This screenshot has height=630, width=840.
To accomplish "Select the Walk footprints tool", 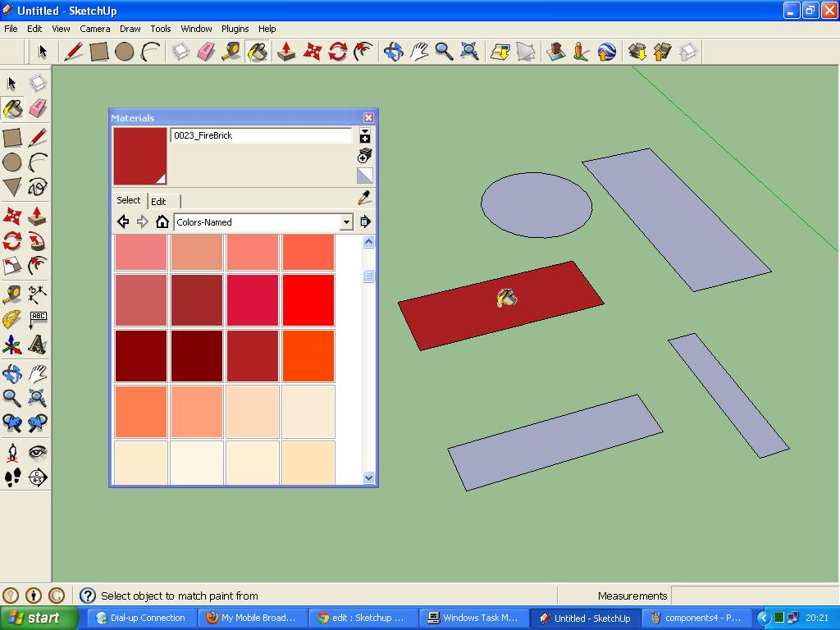I will [x=12, y=477].
